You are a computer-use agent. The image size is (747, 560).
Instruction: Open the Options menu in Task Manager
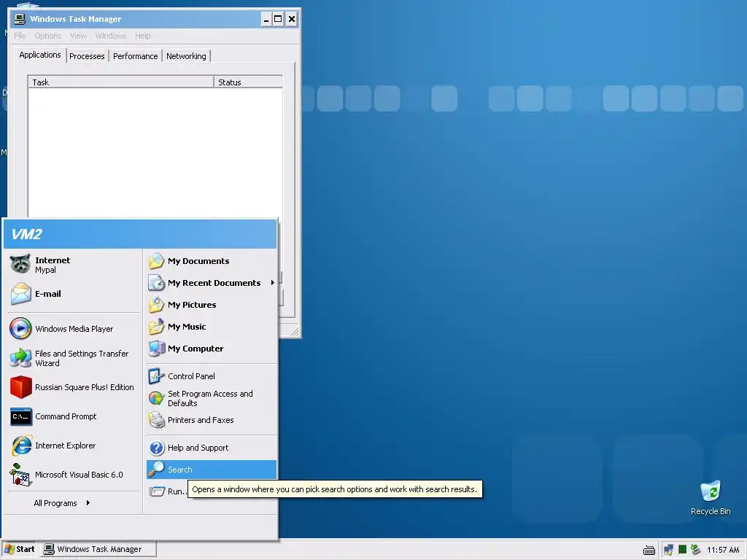48,36
